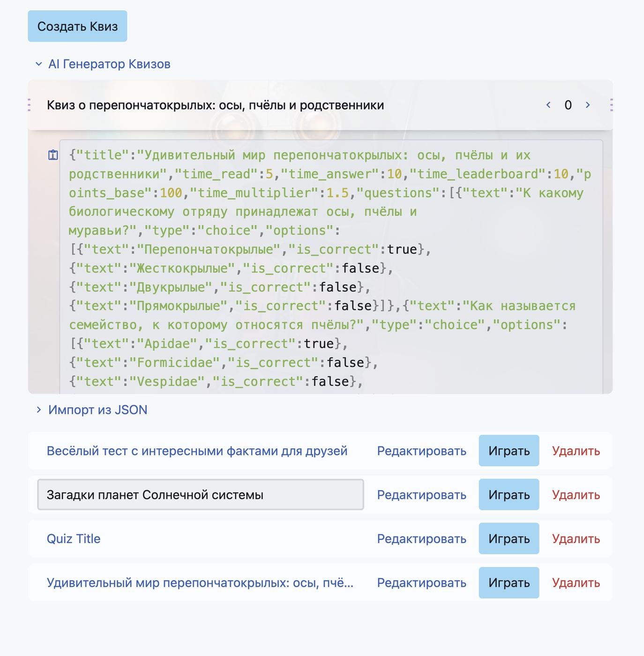Delete the Весёлый тест quiz
Viewport: 644px width, 656px height.
576,451
